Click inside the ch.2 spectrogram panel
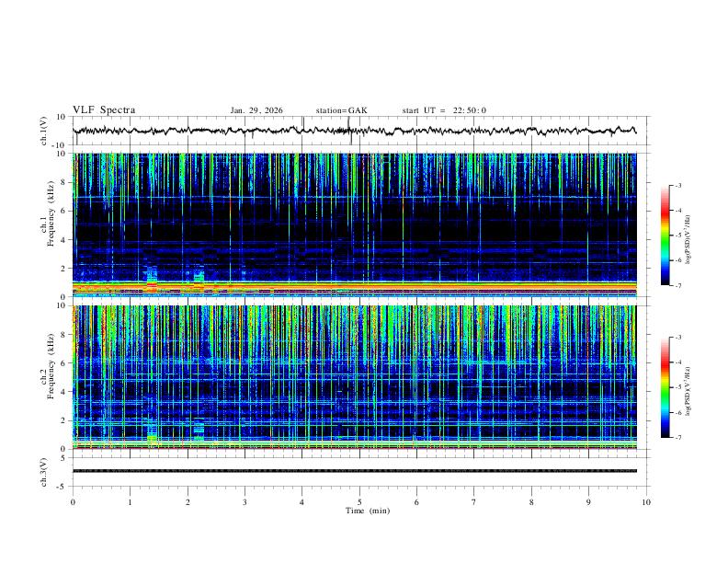The width and height of the screenshot is (728, 563). (354, 377)
